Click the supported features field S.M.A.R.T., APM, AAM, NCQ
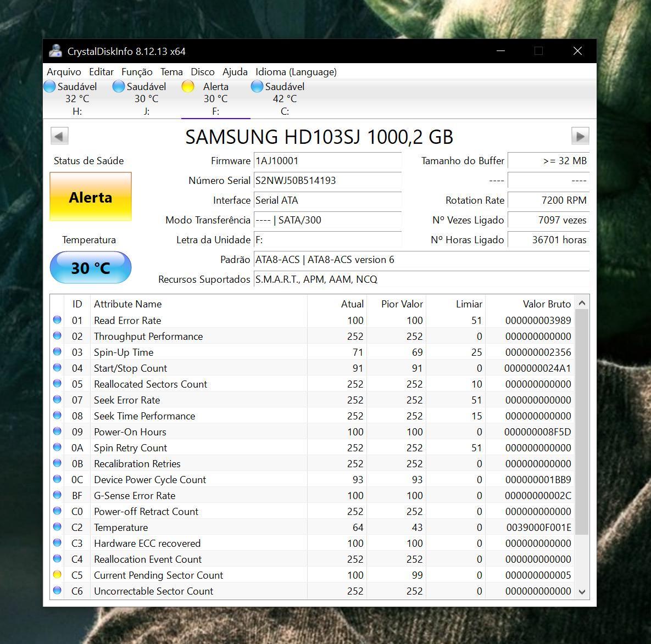This screenshot has width=651, height=644. [421, 279]
